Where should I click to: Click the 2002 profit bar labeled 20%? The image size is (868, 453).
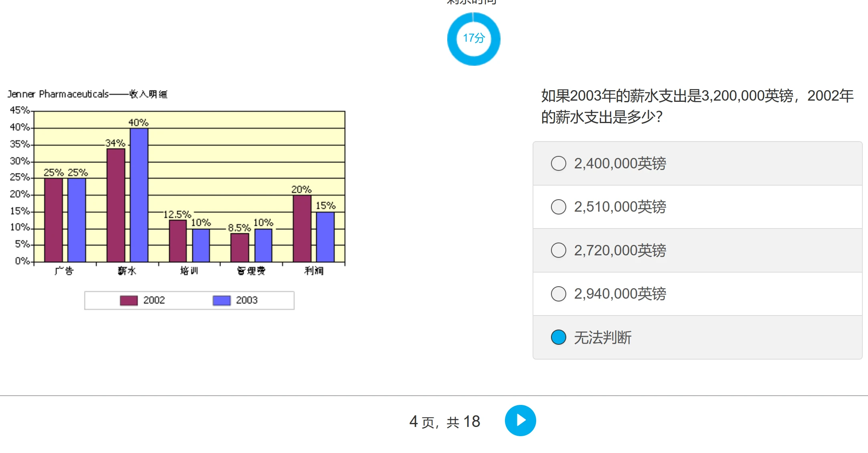[x=302, y=229]
